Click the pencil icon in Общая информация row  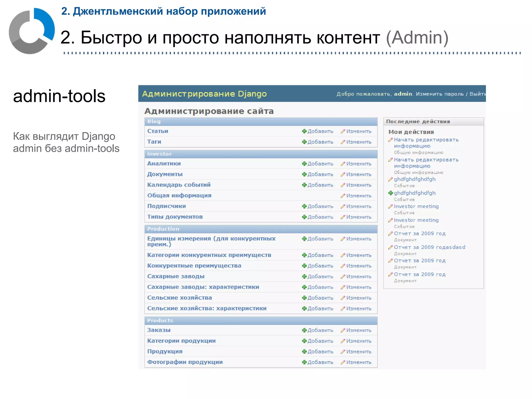(343, 196)
